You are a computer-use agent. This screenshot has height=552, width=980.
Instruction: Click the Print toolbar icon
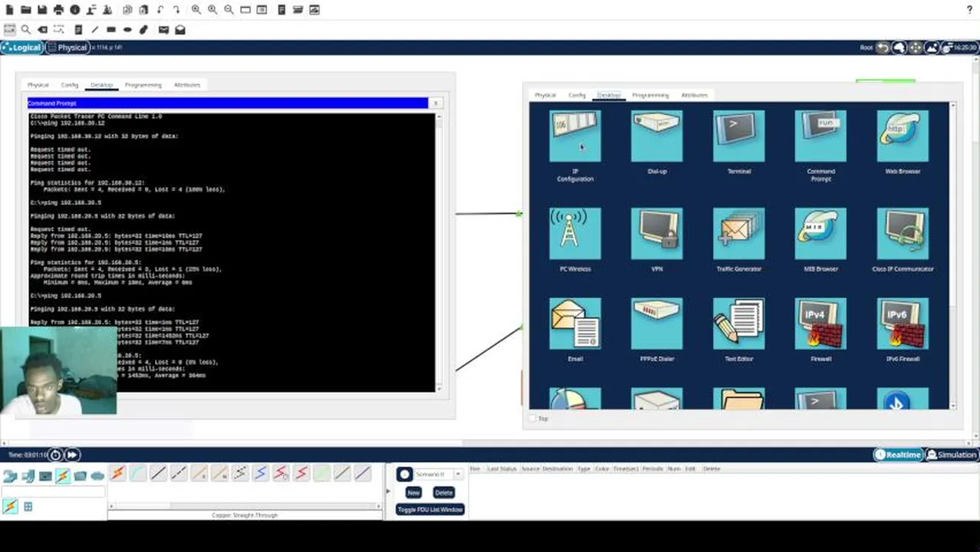tap(58, 10)
